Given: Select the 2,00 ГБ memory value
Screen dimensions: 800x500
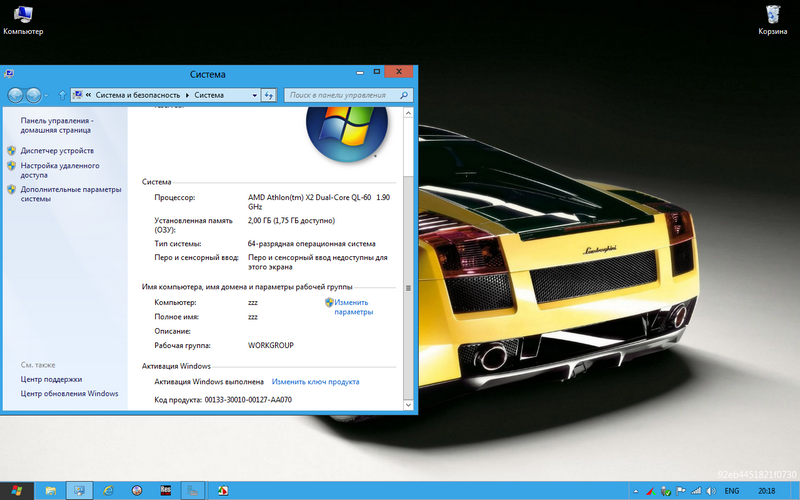Looking at the screenshot, I should pyautogui.click(x=291, y=220).
